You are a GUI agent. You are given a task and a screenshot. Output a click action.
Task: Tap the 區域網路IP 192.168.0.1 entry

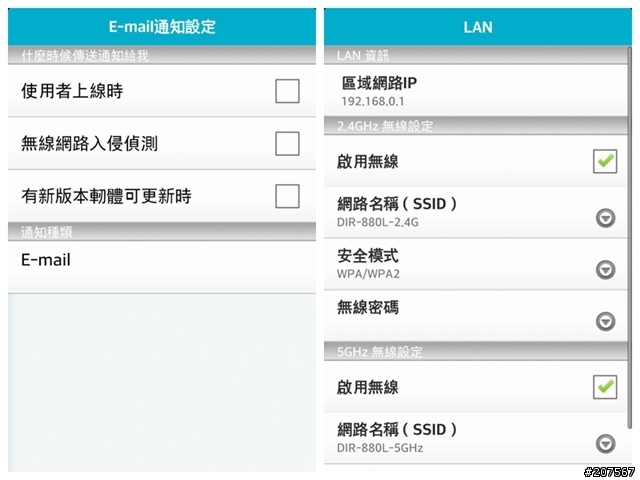pyautogui.click(x=476, y=91)
